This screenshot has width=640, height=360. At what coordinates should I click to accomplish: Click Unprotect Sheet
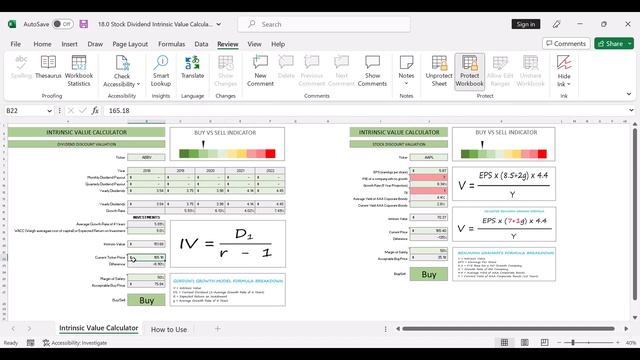click(x=439, y=71)
